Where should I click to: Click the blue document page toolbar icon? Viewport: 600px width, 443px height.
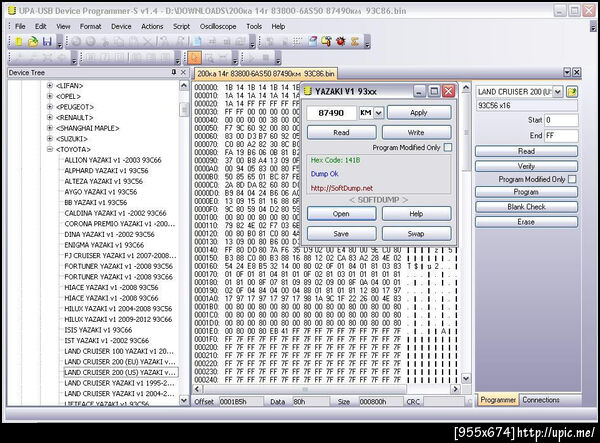pyautogui.click(x=198, y=41)
